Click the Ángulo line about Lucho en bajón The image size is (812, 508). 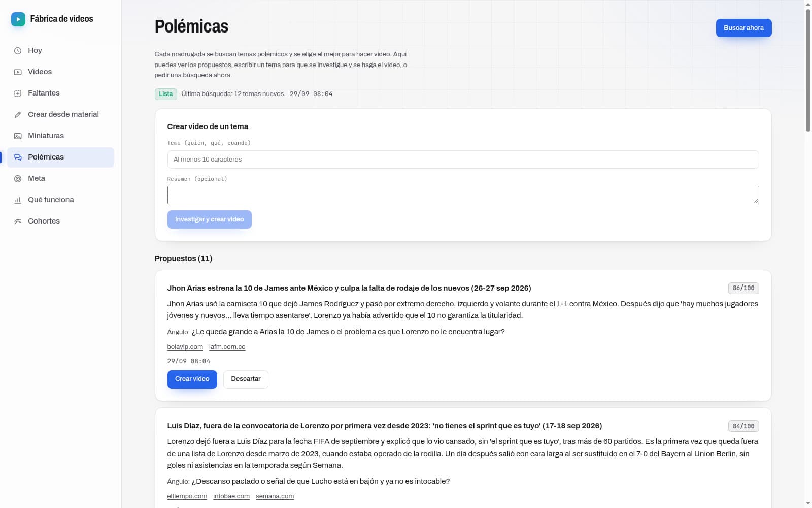(309, 481)
